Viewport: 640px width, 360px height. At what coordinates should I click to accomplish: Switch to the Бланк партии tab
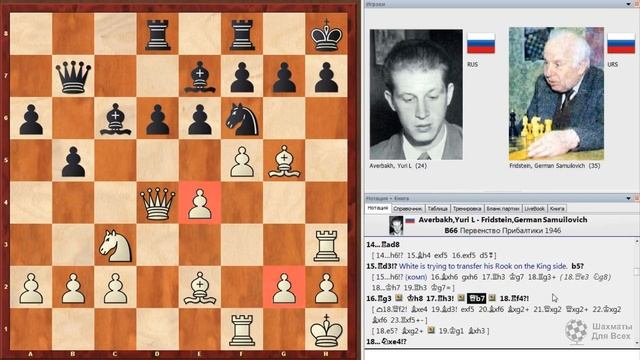click(x=502, y=209)
